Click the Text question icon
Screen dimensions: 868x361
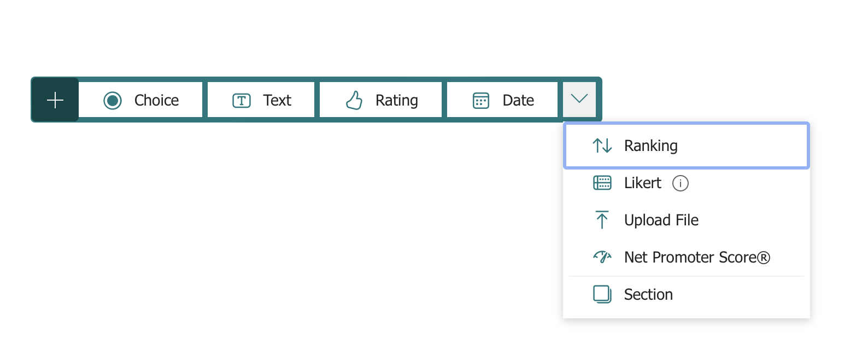coord(241,100)
